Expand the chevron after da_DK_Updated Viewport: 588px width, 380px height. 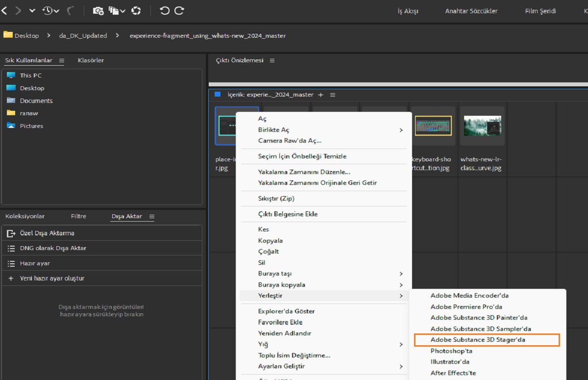coord(118,35)
